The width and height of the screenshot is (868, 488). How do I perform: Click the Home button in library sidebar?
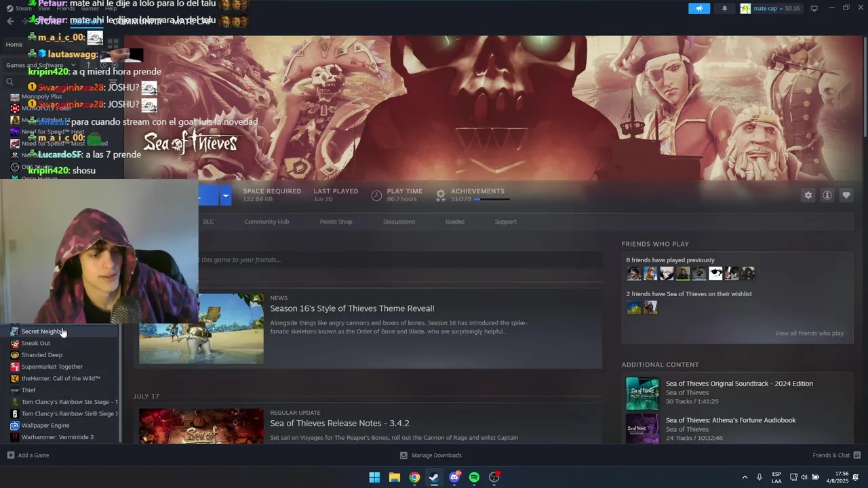click(x=14, y=45)
